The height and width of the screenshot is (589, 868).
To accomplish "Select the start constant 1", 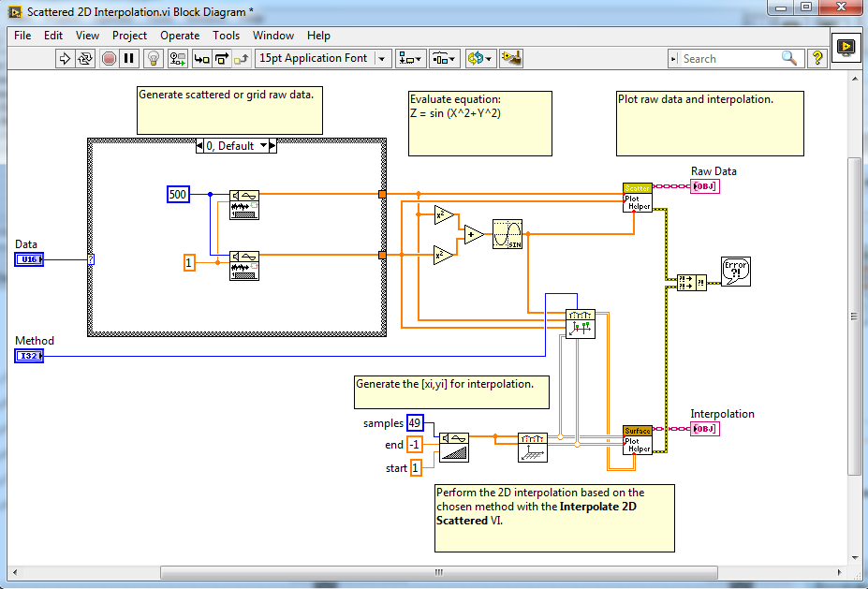I will (x=416, y=468).
